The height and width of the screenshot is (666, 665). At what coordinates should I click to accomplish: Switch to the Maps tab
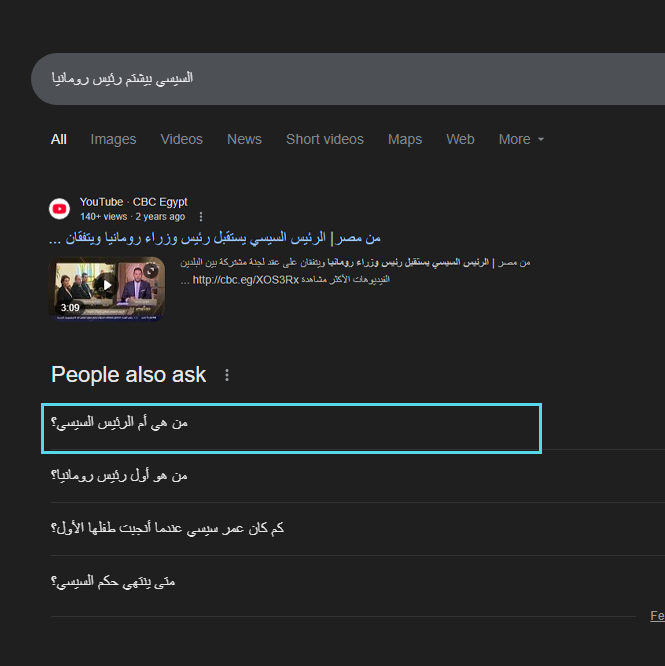(405, 139)
